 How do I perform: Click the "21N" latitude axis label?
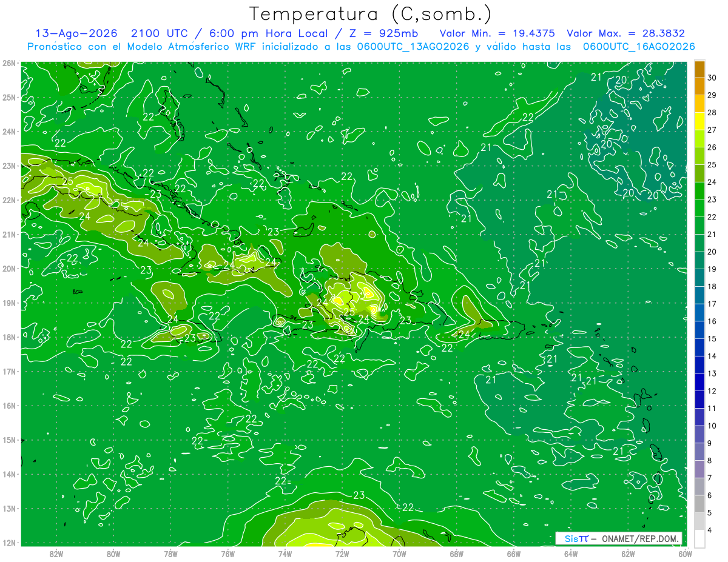(x=8, y=234)
